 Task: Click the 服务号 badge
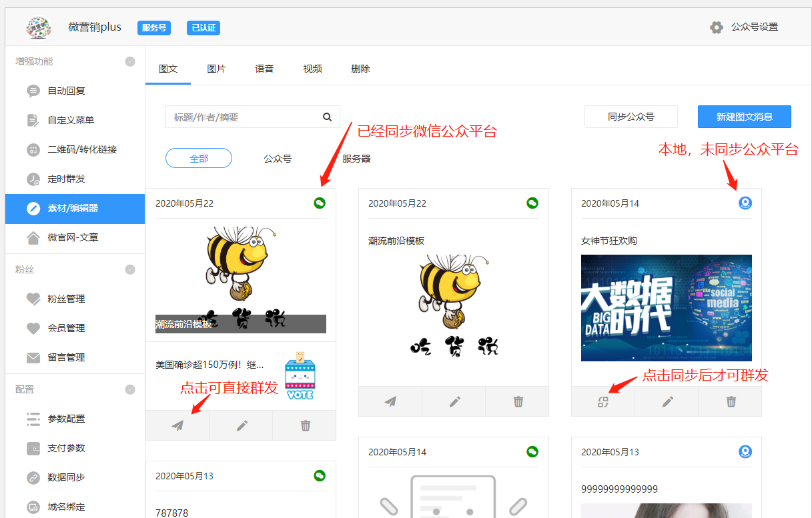pos(154,28)
